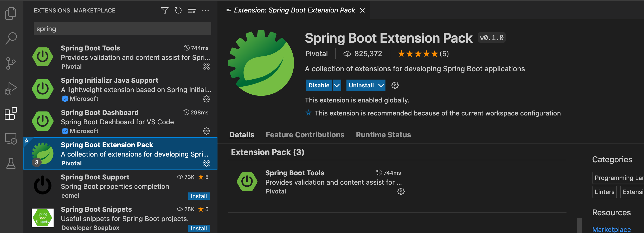Image resolution: width=644 pixels, height=233 pixels.
Task: Install Spring Boot Support extension
Action: pos(199,196)
